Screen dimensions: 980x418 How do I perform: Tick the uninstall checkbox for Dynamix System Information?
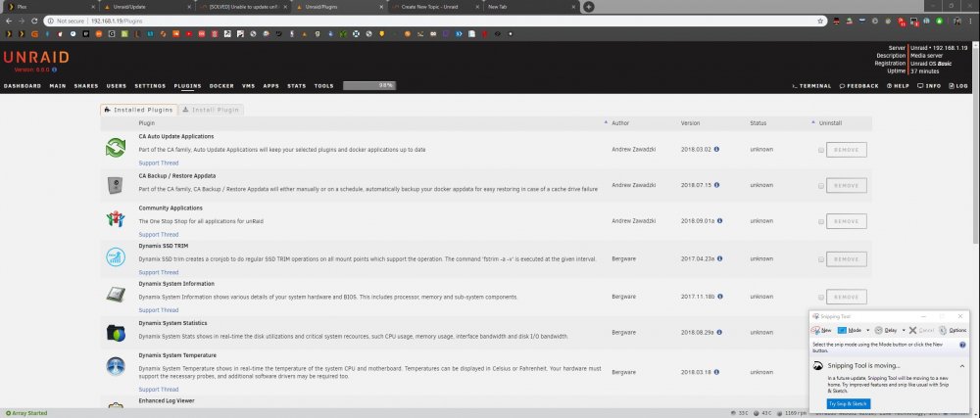click(x=820, y=297)
